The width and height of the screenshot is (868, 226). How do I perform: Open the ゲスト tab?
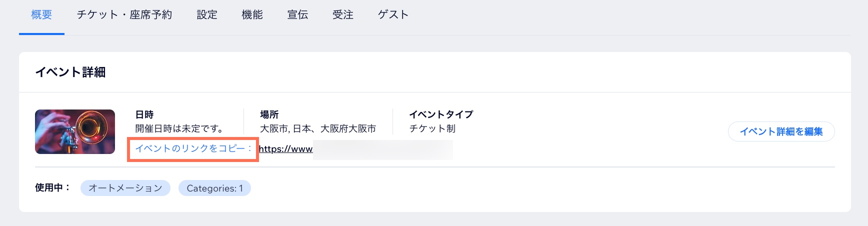(x=393, y=15)
